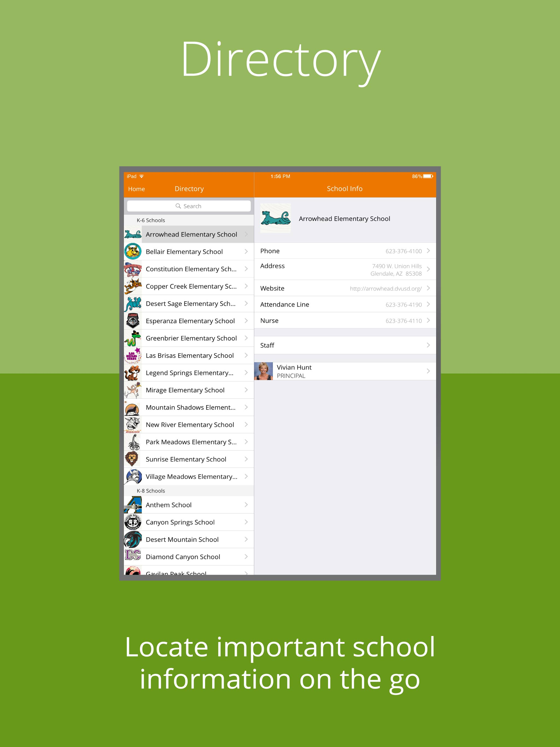Select Canyon Springs School text

click(x=180, y=523)
